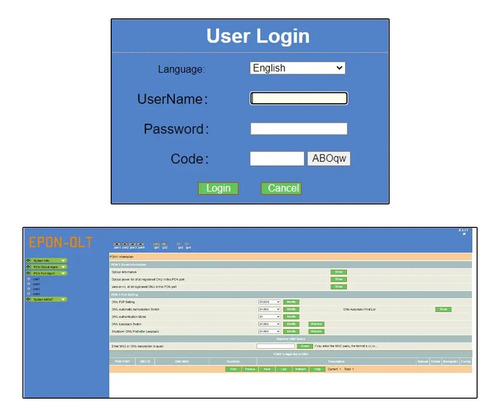
Task: Go to Next page of ONU list
Action: [267, 369]
